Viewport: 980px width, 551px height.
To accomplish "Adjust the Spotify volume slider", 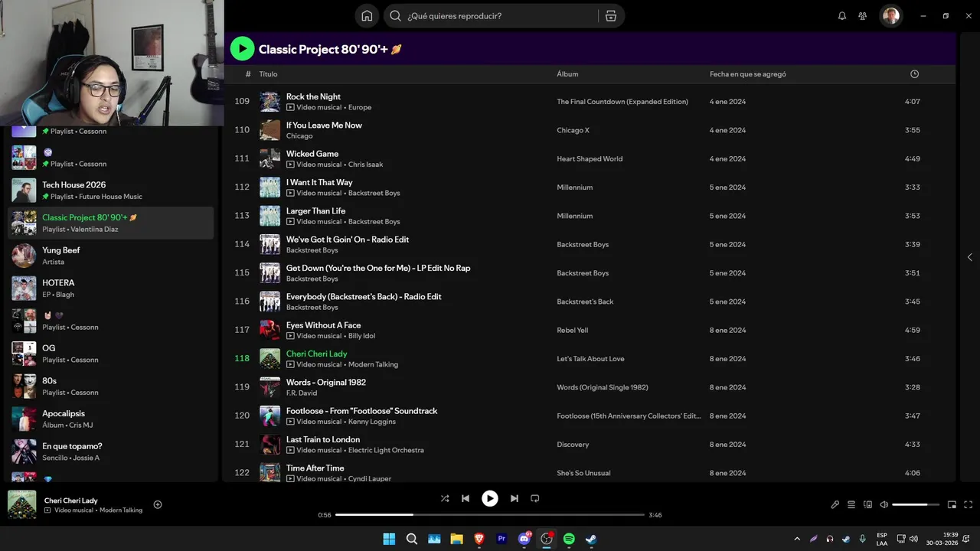I will coord(916,505).
